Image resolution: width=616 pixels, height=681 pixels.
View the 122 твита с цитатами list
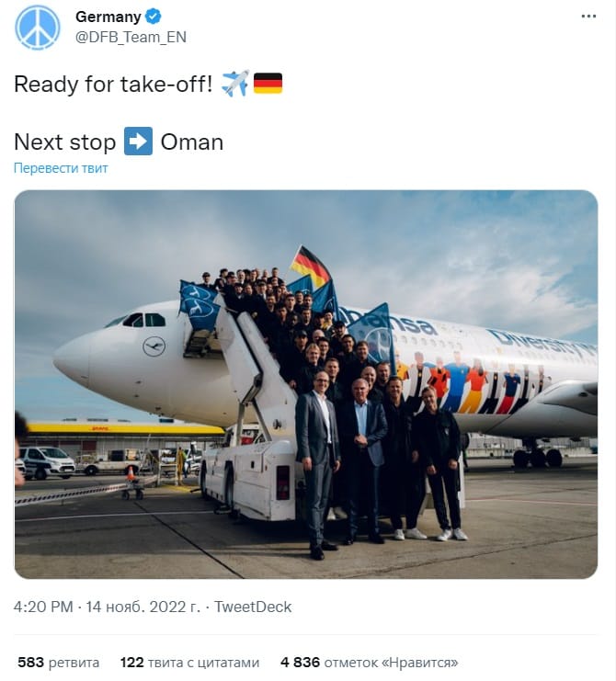189,663
